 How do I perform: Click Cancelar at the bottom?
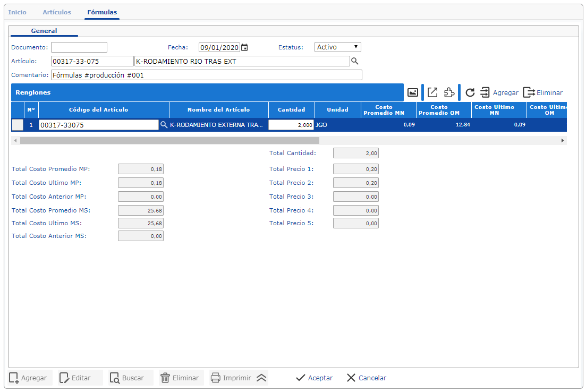(x=366, y=378)
